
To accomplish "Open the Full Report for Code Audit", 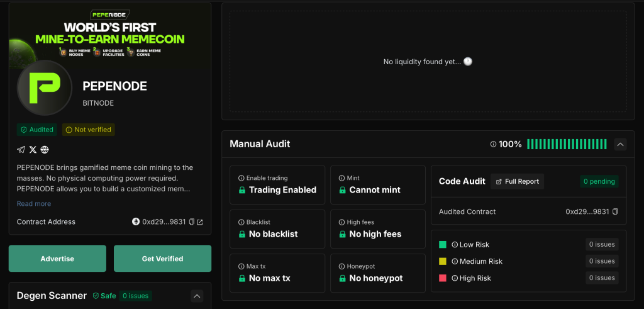I will tap(517, 181).
